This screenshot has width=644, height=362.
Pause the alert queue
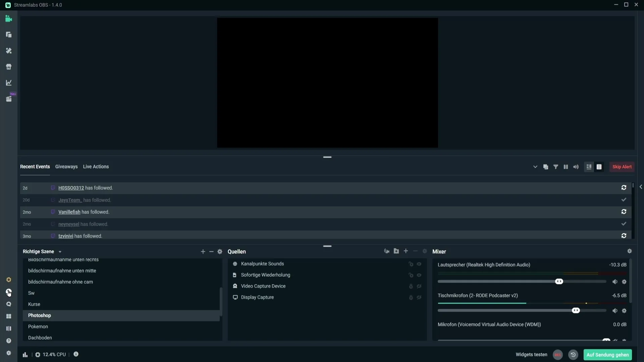(566, 167)
